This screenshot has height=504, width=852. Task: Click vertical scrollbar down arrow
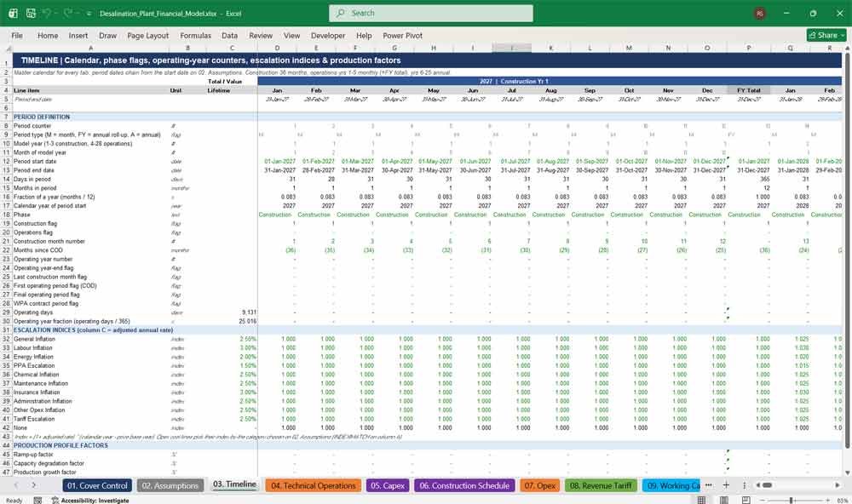pos(847,472)
